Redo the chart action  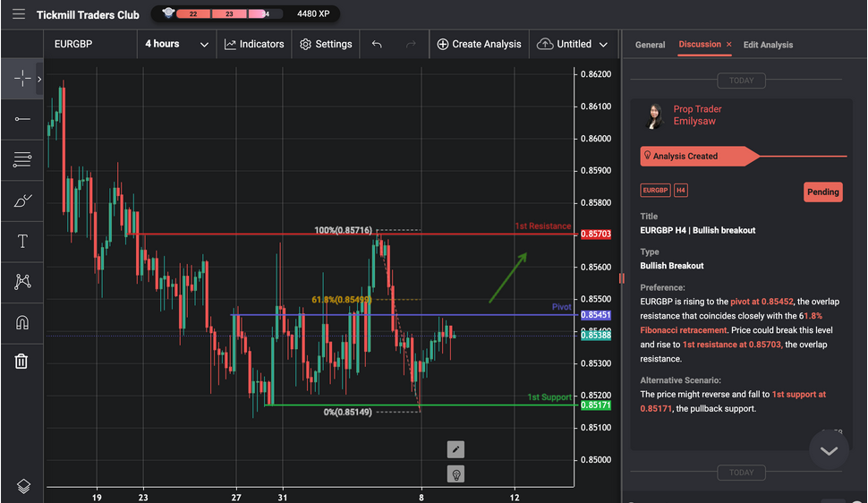(x=411, y=45)
